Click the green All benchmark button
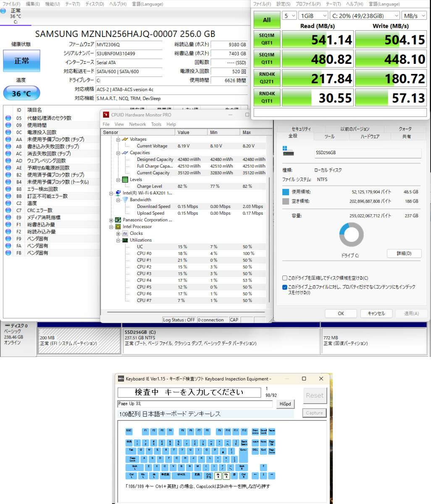 pyautogui.click(x=267, y=20)
